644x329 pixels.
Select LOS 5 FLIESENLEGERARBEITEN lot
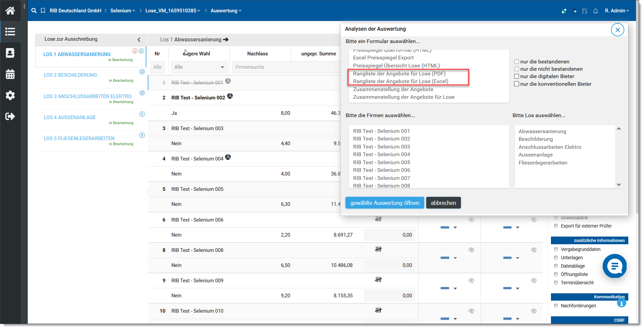pyautogui.click(x=79, y=138)
